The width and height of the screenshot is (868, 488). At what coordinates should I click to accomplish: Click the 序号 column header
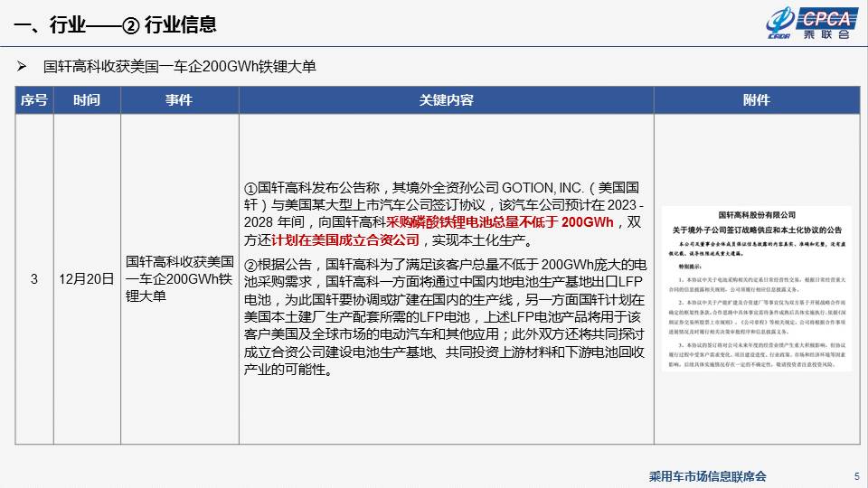click(34, 100)
